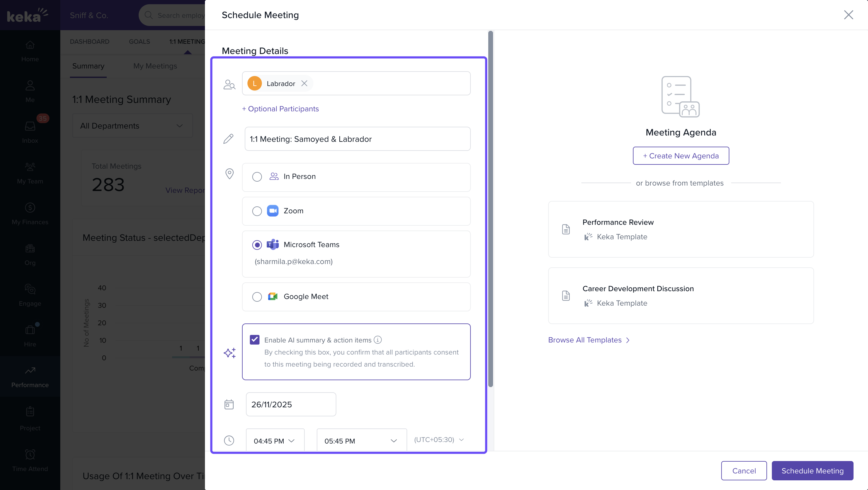Select Google Meet radio button
This screenshot has width=868, height=490.
pyautogui.click(x=257, y=297)
